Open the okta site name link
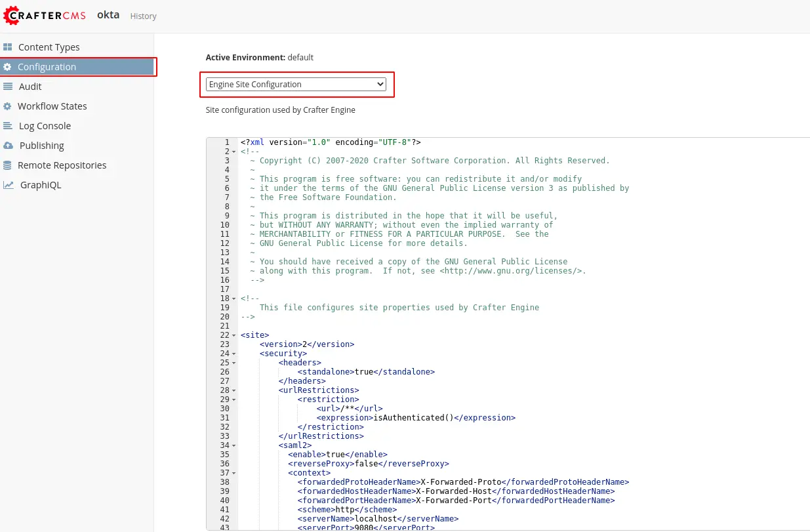This screenshot has width=810, height=532. (108, 14)
